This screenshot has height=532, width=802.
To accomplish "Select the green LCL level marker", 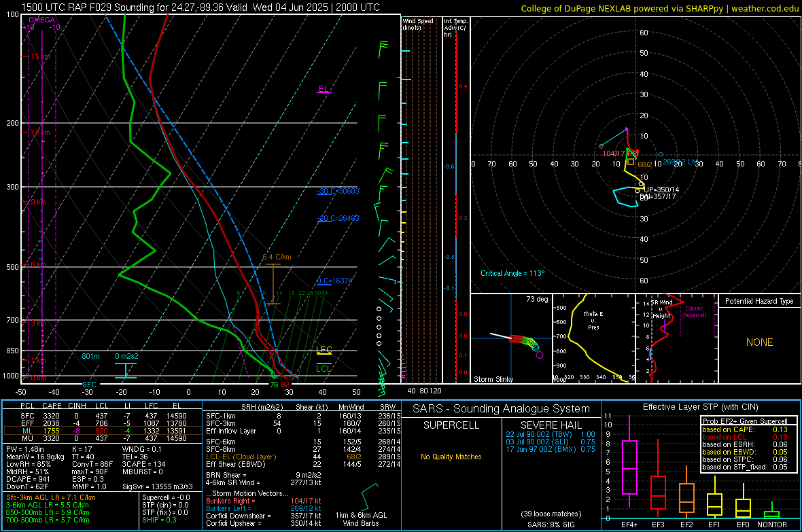I will [x=324, y=368].
